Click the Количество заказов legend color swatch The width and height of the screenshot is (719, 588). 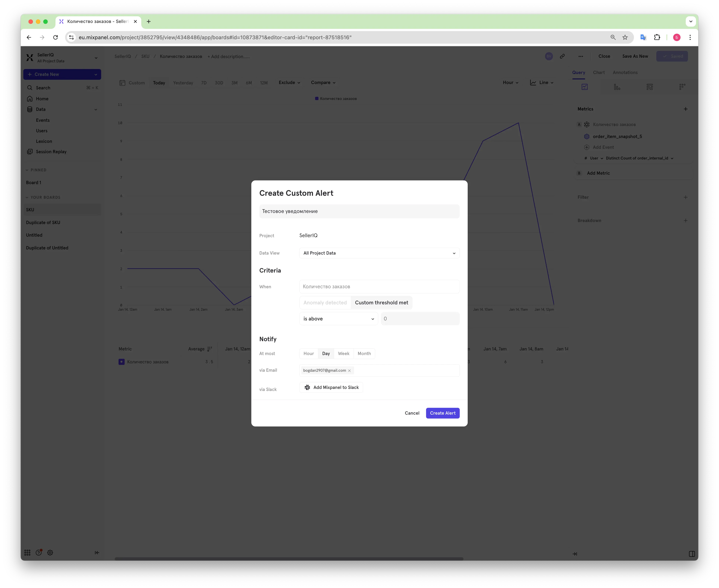[317, 99]
